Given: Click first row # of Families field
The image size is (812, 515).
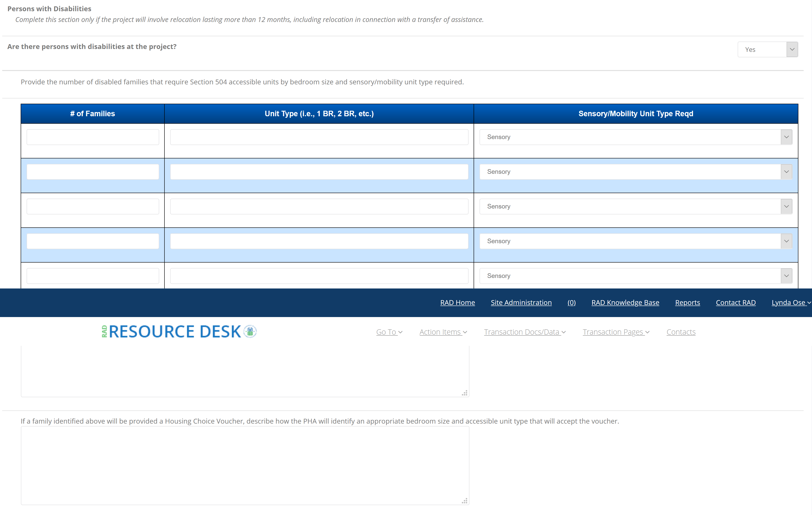Looking at the screenshot, I should [93, 137].
